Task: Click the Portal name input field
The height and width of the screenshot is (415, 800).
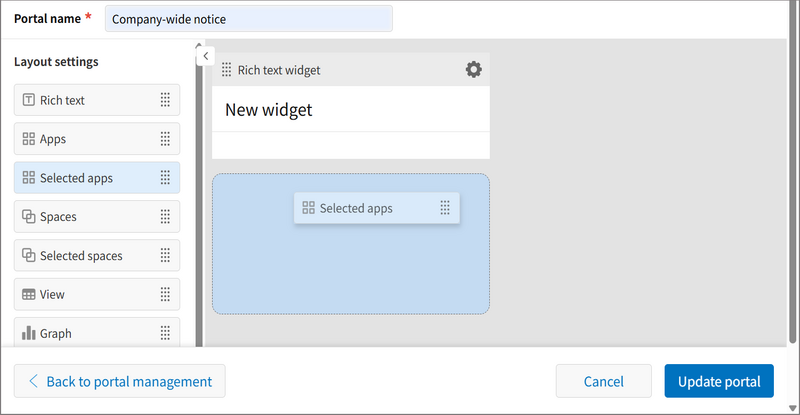Action: [248, 19]
